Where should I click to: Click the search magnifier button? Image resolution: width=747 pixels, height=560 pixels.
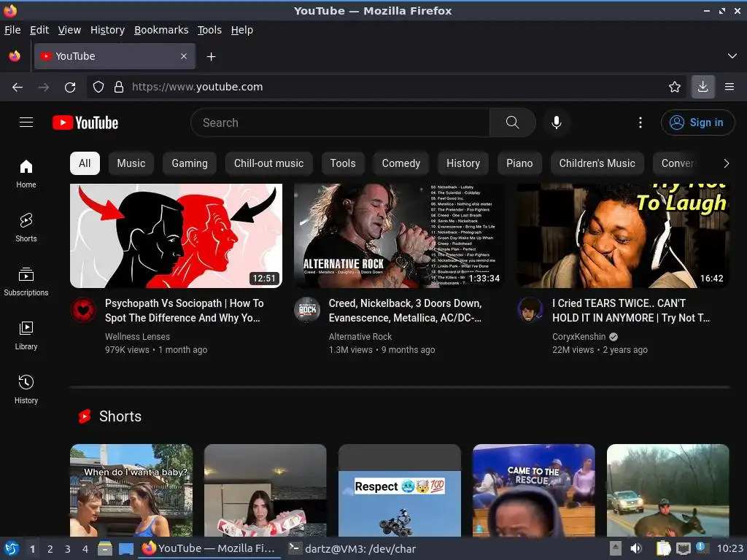click(x=513, y=122)
